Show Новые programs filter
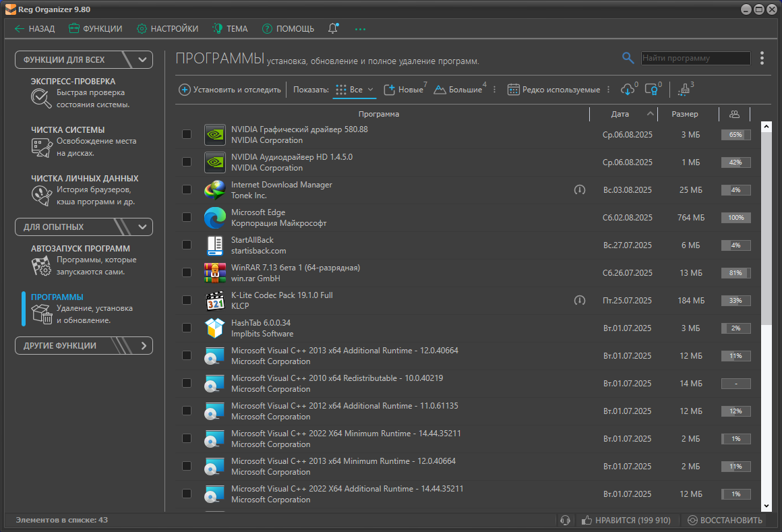 point(404,90)
